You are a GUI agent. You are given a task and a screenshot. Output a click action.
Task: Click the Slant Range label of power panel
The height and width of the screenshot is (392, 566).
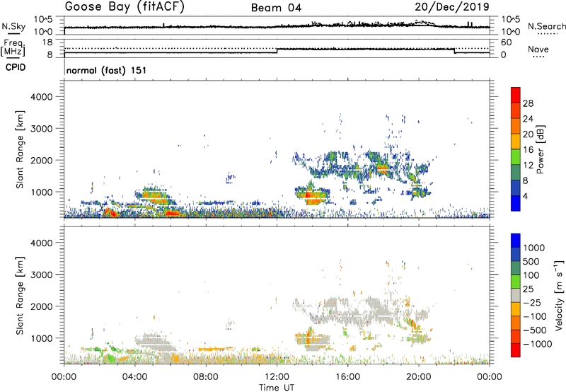[20, 149]
